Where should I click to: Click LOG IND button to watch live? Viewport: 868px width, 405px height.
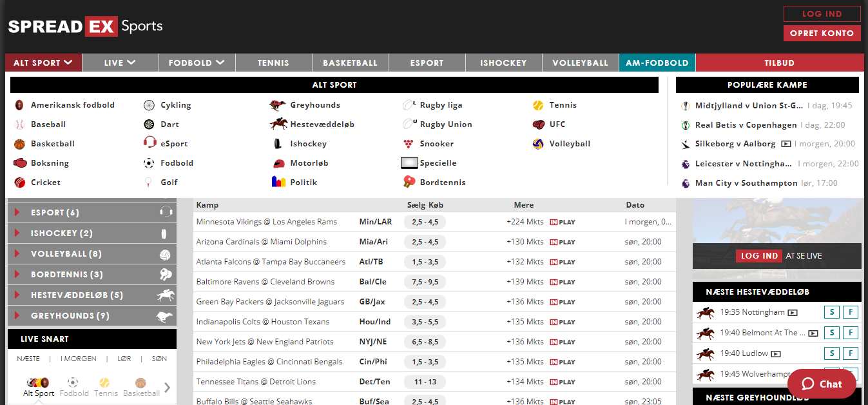point(758,255)
